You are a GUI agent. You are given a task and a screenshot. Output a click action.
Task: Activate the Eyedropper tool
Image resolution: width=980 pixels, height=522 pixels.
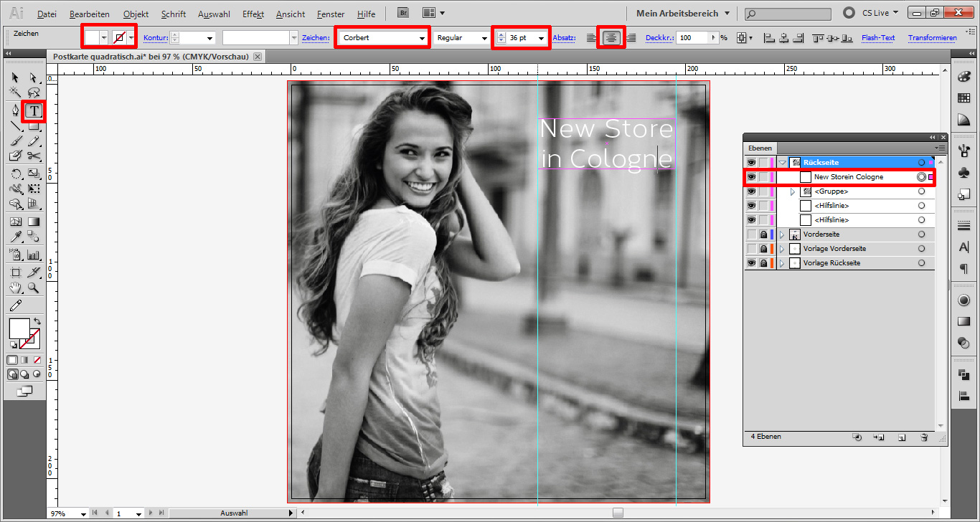pyautogui.click(x=15, y=237)
